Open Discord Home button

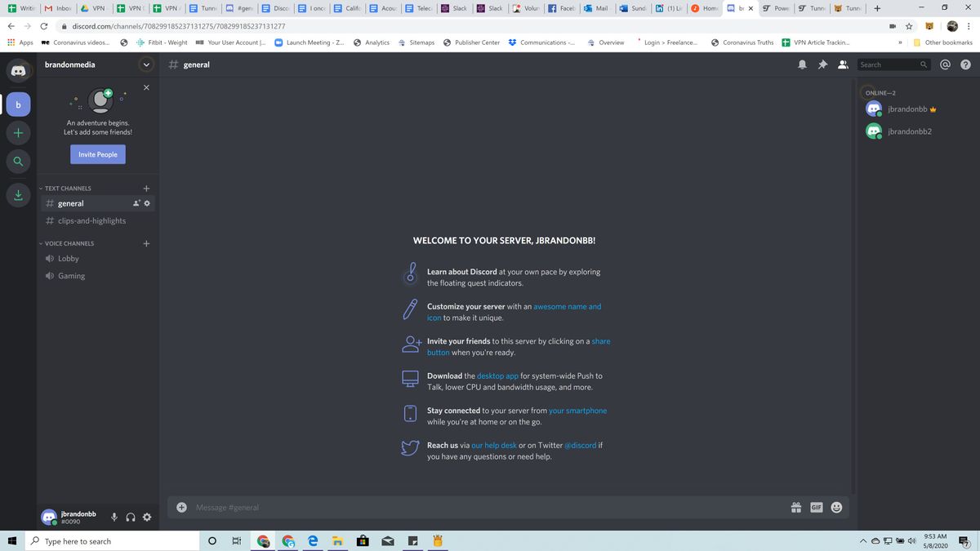[x=18, y=70]
